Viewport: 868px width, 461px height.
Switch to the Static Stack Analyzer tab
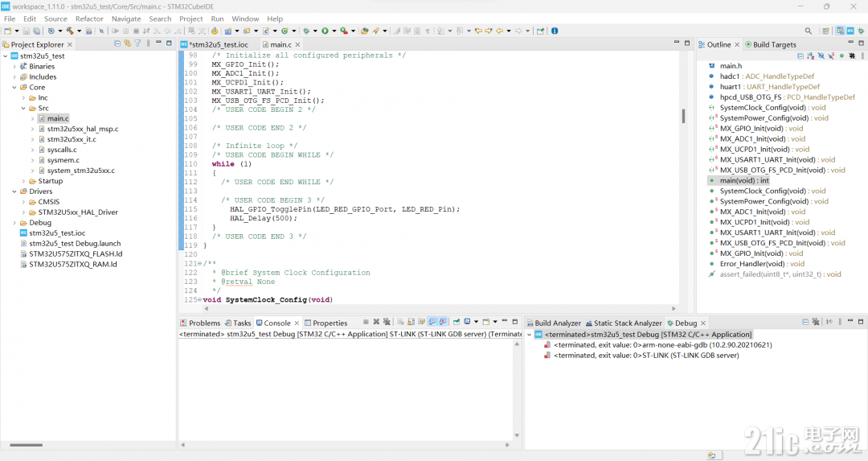[x=624, y=323]
